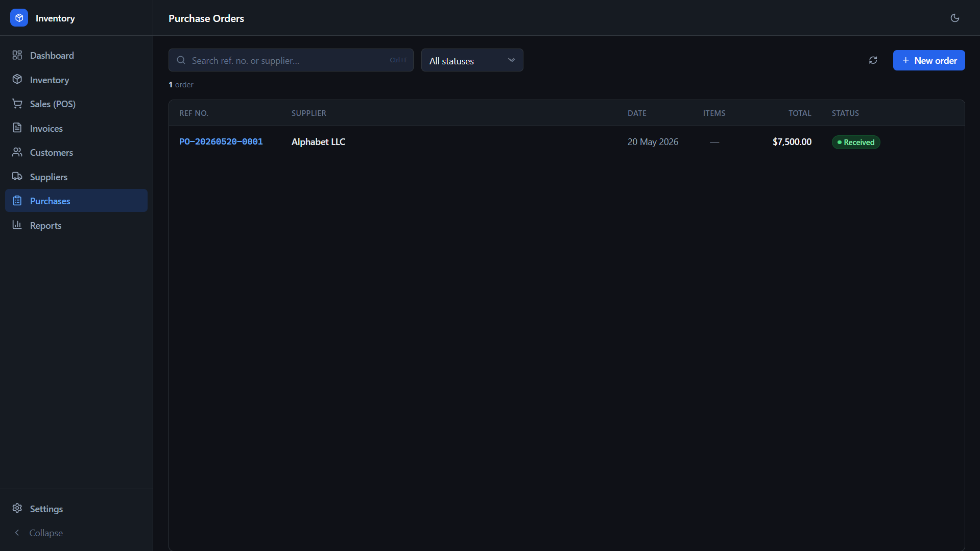The width and height of the screenshot is (980, 551).
Task: Click the total $7,500.00
Action: [792, 142]
